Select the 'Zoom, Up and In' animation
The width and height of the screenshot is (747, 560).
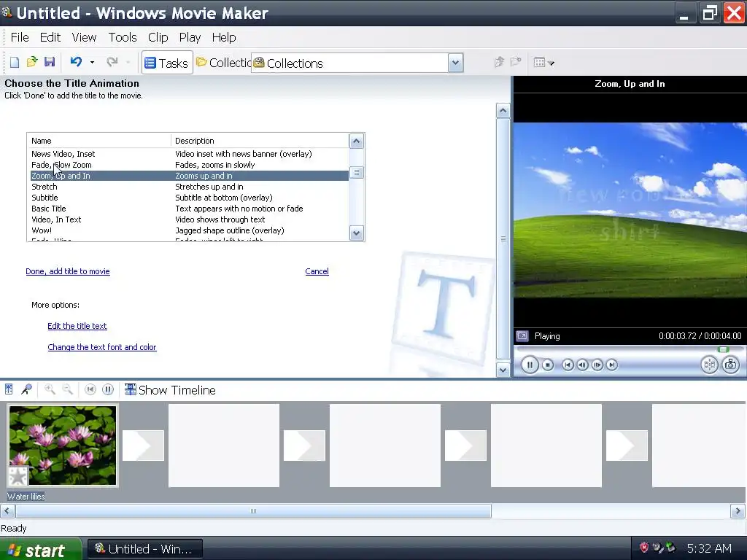coord(190,176)
